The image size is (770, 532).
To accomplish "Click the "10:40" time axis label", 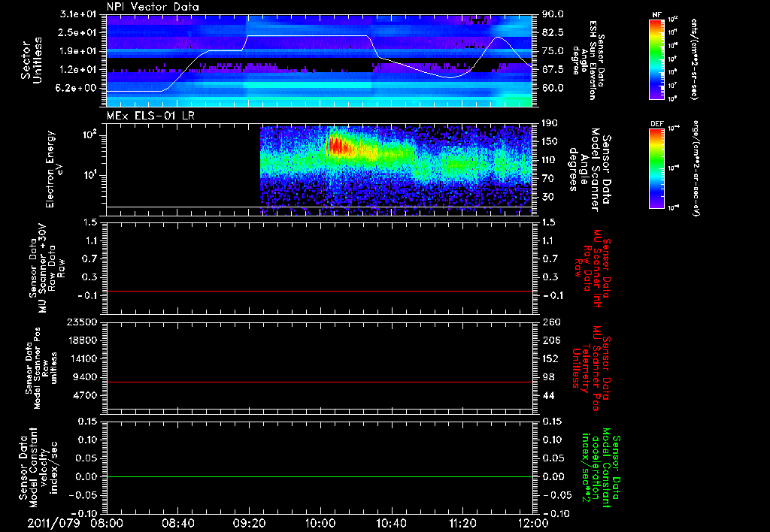I will [x=391, y=523].
